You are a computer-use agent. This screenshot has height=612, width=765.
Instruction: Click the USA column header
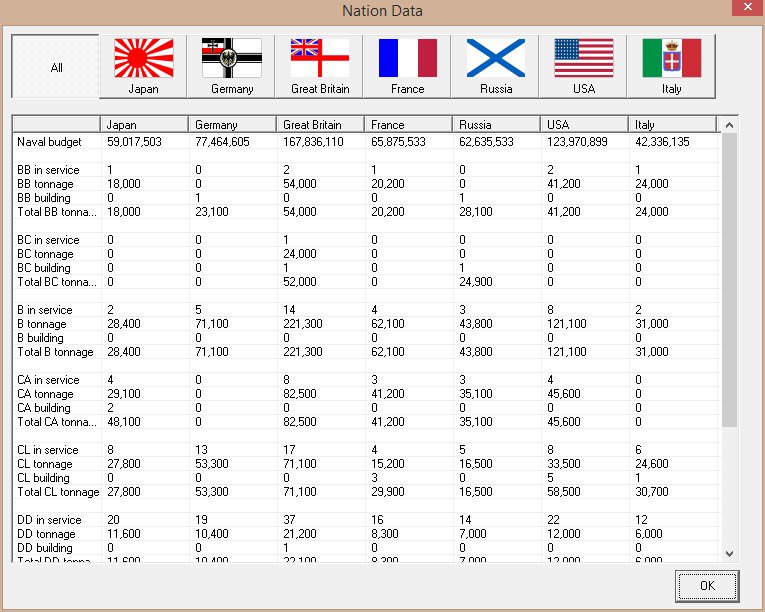(x=584, y=124)
